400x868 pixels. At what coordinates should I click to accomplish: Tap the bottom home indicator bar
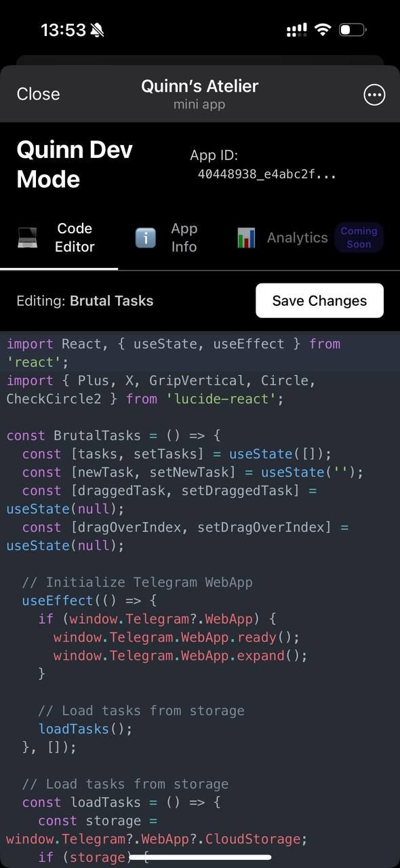(x=200, y=858)
